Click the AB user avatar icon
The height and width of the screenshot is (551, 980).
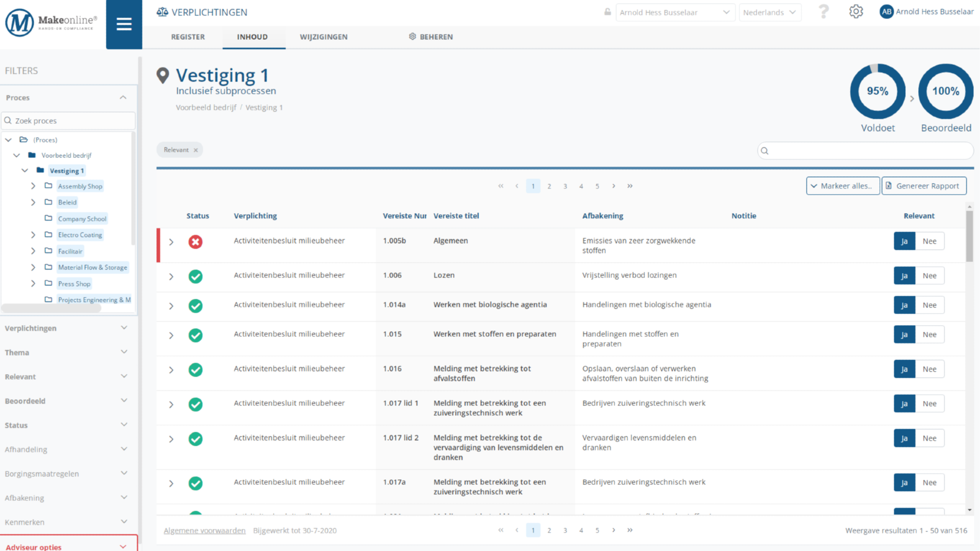click(886, 12)
